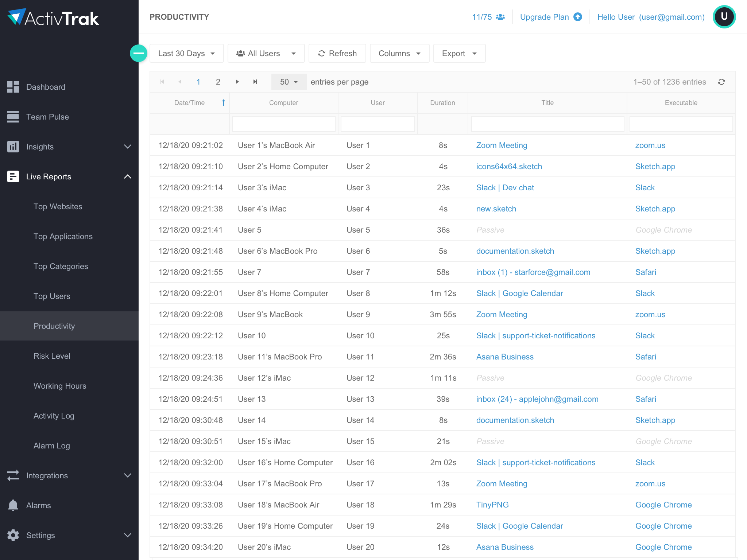Go to first page of entries
This screenshot has width=747, height=560.
(162, 82)
